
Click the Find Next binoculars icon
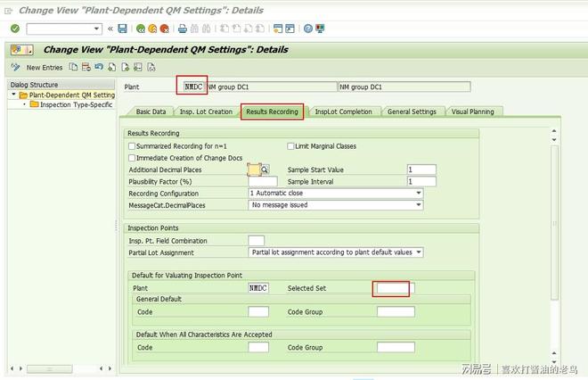(207, 29)
